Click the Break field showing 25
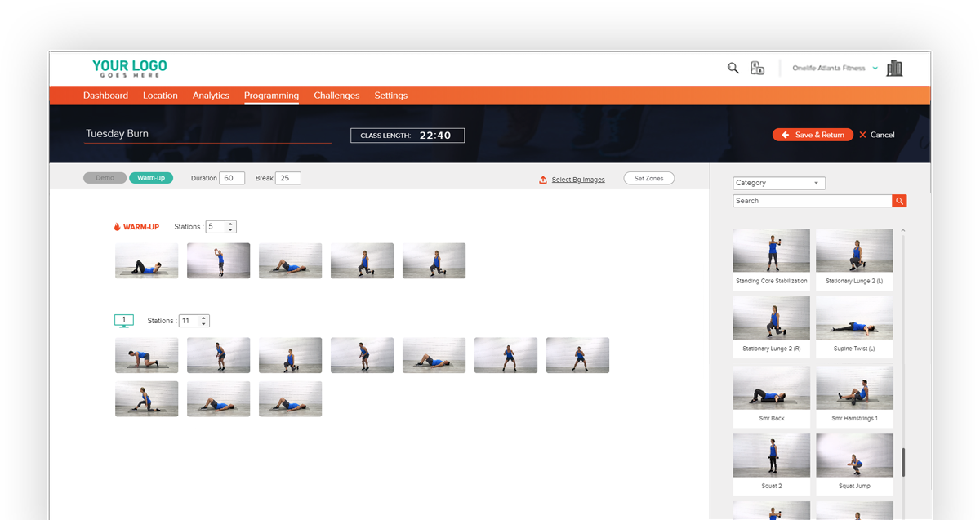The height and width of the screenshot is (520, 980). 287,178
